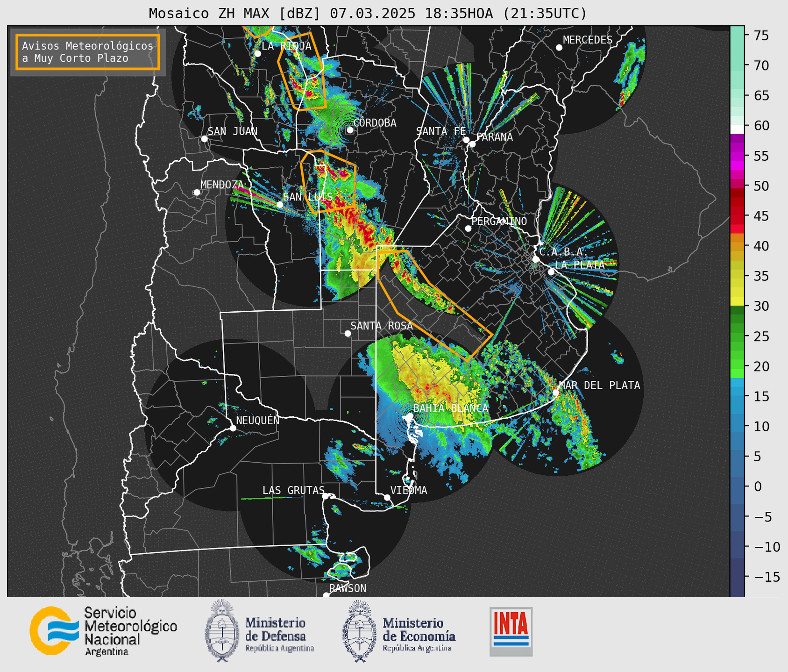Image resolution: width=788 pixels, height=672 pixels.
Task: Click the Avisos Meteorológicos legend box
Action: [x=88, y=52]
